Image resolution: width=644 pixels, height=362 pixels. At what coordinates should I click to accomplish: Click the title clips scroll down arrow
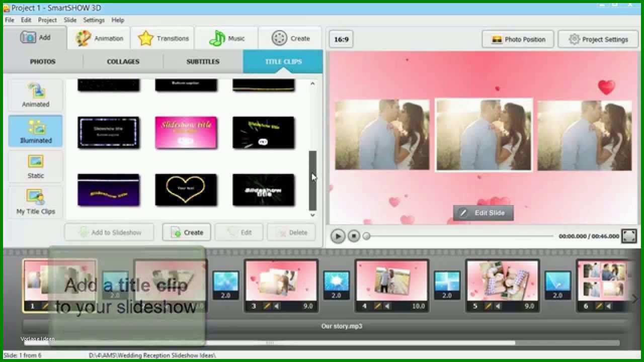(x=312, y=215)
